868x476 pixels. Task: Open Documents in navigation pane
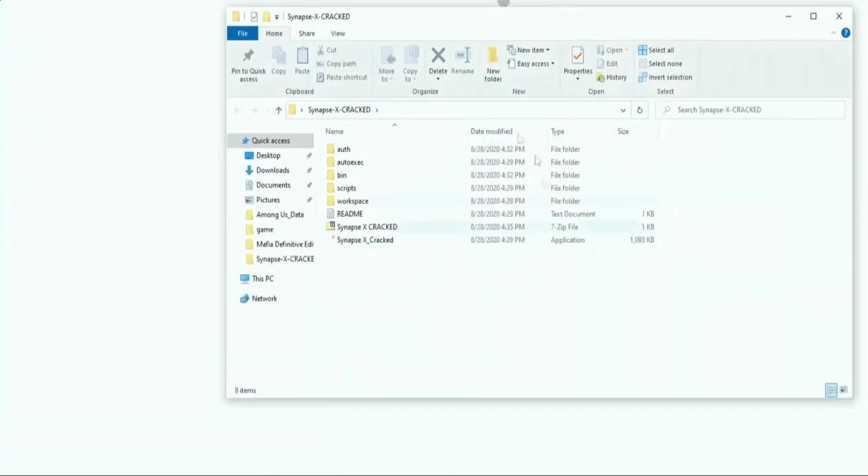point(273,185)
